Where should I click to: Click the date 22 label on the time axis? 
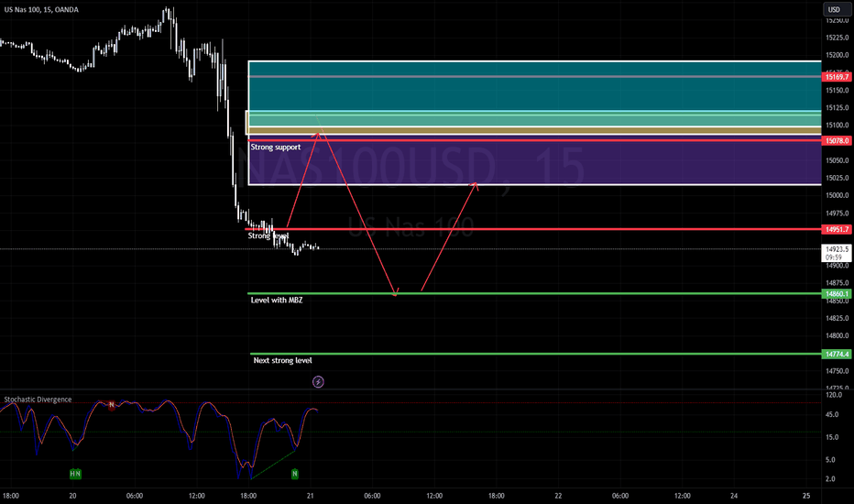click(x=558, y=496)
